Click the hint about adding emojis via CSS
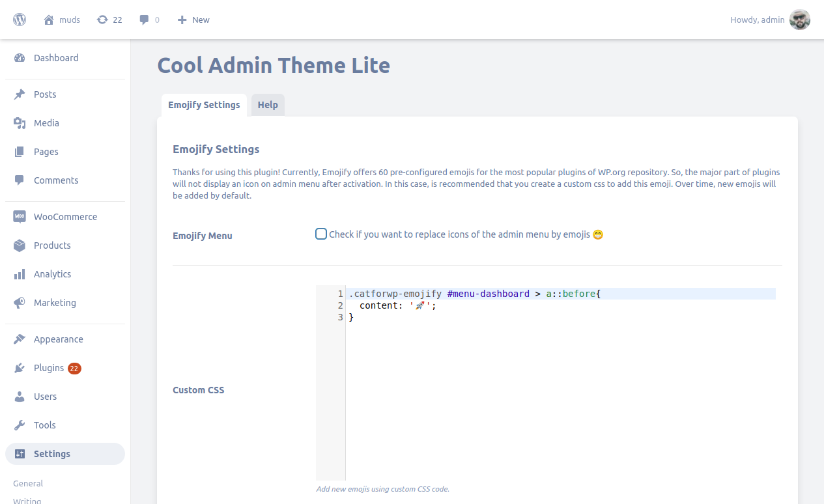Viewport: 824px width, 504px height. pyautogui.click(x=382, y=489)
